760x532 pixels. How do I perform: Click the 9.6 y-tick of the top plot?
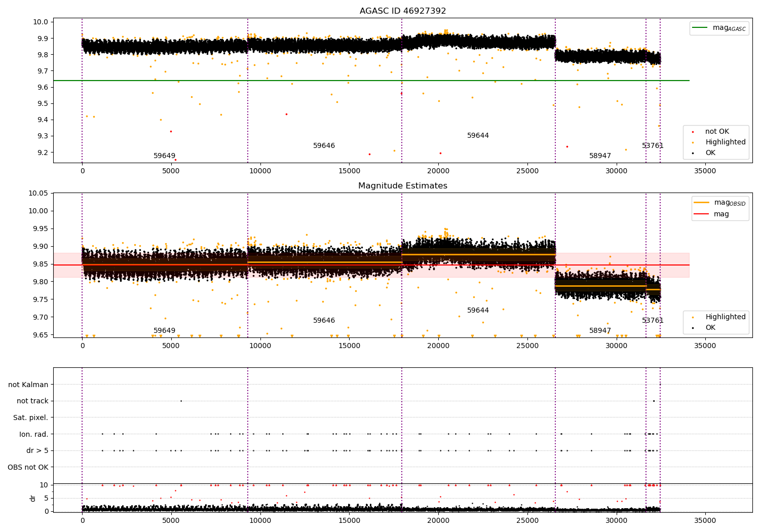tap(43, 87)
